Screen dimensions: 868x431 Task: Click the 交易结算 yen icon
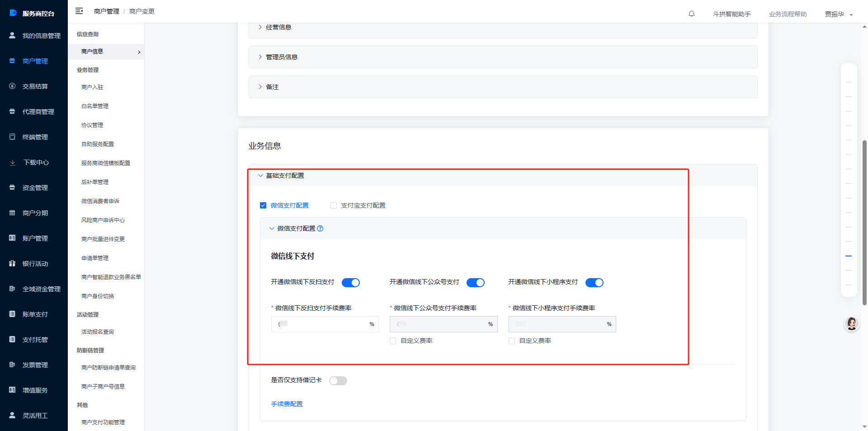12,86
